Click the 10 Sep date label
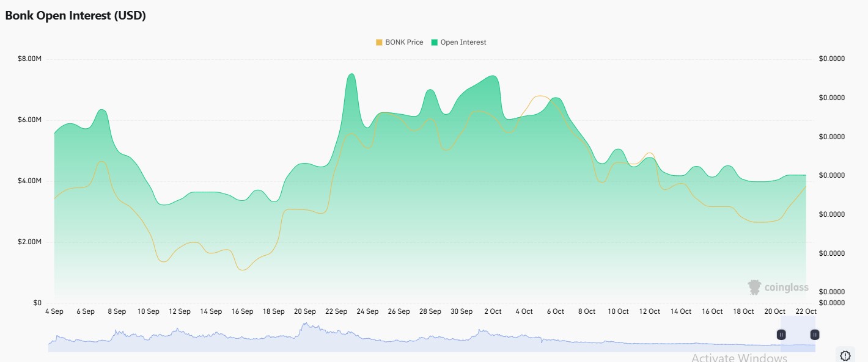The height and width of the screenshot is (362, 868). coord(149,311)
